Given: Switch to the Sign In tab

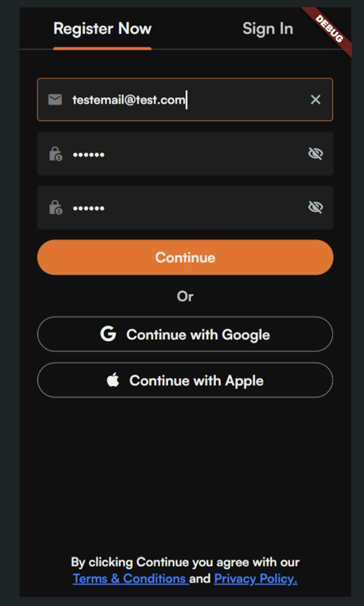Looking at the screenshot, I should pyautogui.click(x=268, y=29).
